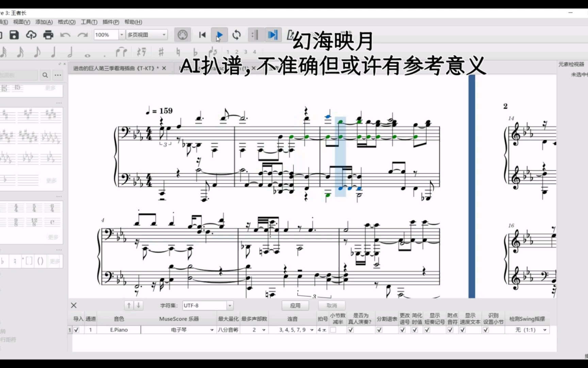Select voice 1
This screenshot has width=588, height=368.
coord(228,52)
